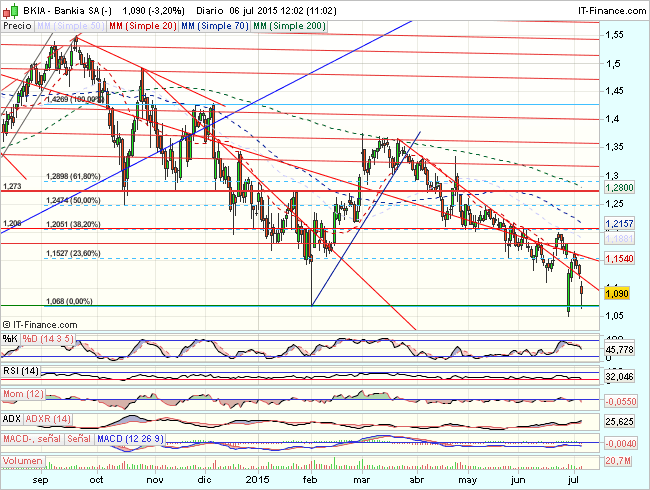
Task: Click the jul month on time axis
Action: coord(573,480)
